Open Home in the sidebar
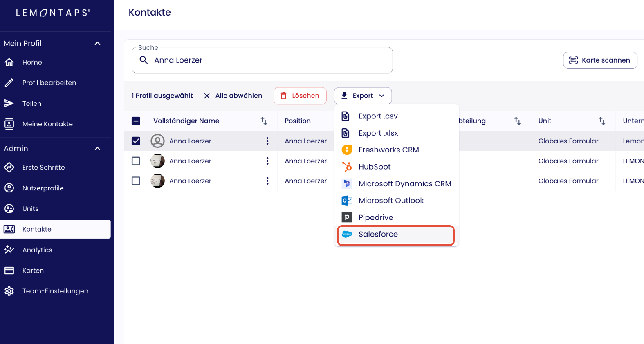 (55, 62)
